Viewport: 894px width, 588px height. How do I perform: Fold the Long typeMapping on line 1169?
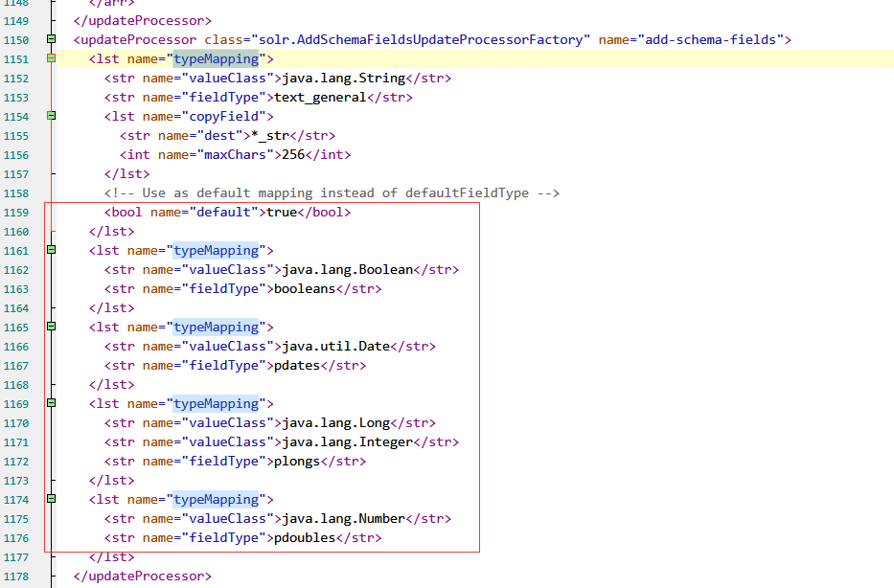[x=51, y=403]
